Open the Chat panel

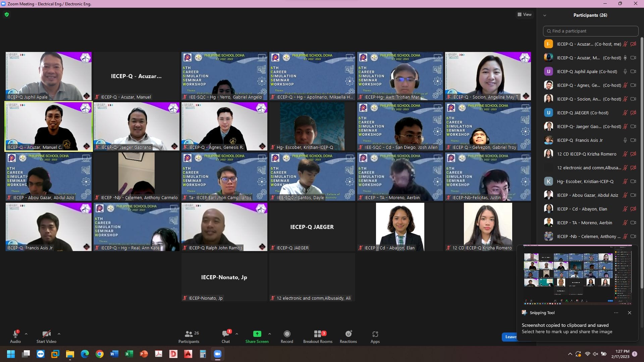226,337
